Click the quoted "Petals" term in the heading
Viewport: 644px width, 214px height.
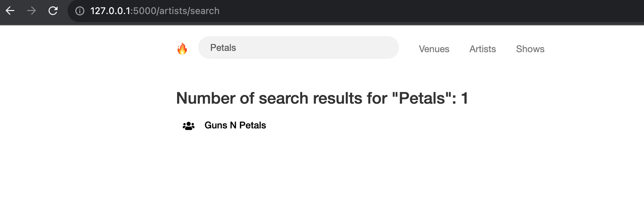coord(423,98)
